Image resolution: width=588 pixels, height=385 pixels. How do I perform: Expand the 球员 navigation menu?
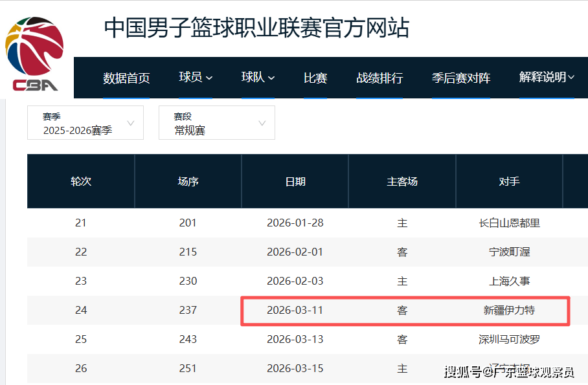pyautogui.click(x=196, y=78)
